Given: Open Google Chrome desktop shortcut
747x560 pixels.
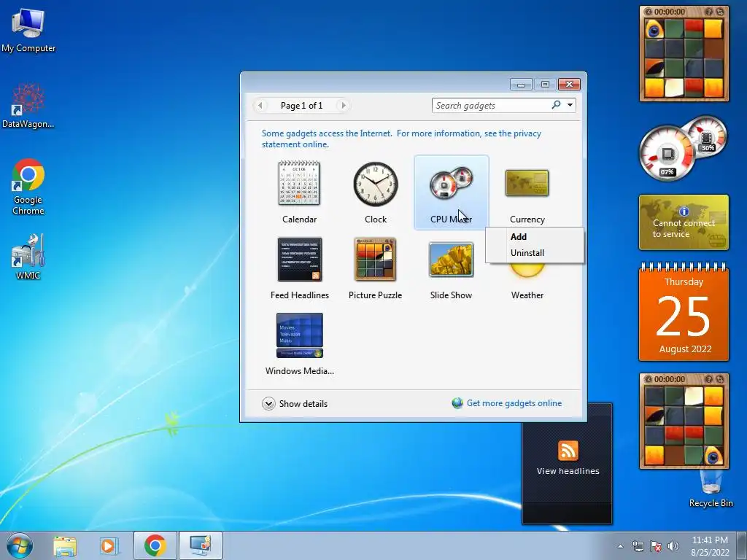Looking at the screenshot, I should pyautogui.click(x=28, y=187).
